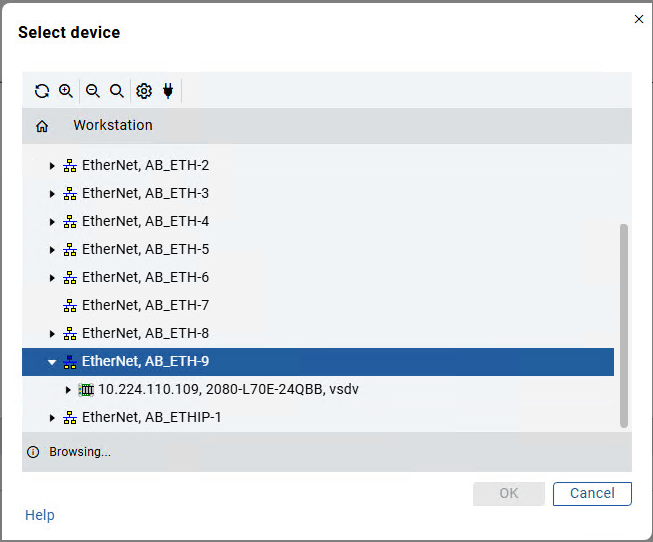The image size is (653, 542).
Task: Click the plain magnifier search icon
Action: (x=117, y=91)
